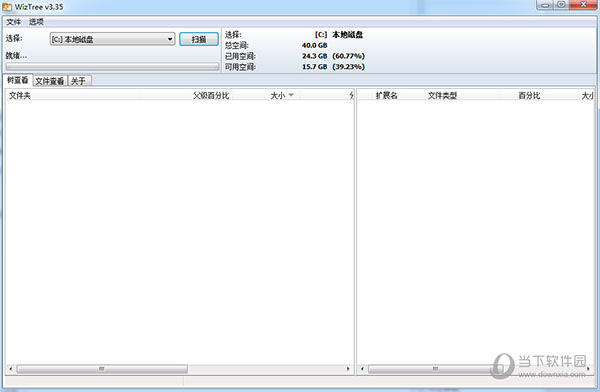
Task: Maximize the WizTree window
Action: point(561,5)
